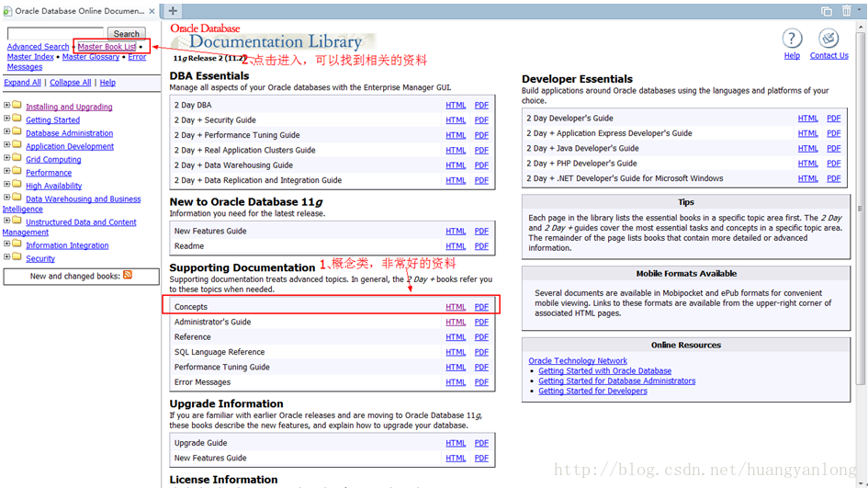Viewport: 868px width, 488px height.
Task: Open the Concepts PDF link
Action: (x=481, y=307)
